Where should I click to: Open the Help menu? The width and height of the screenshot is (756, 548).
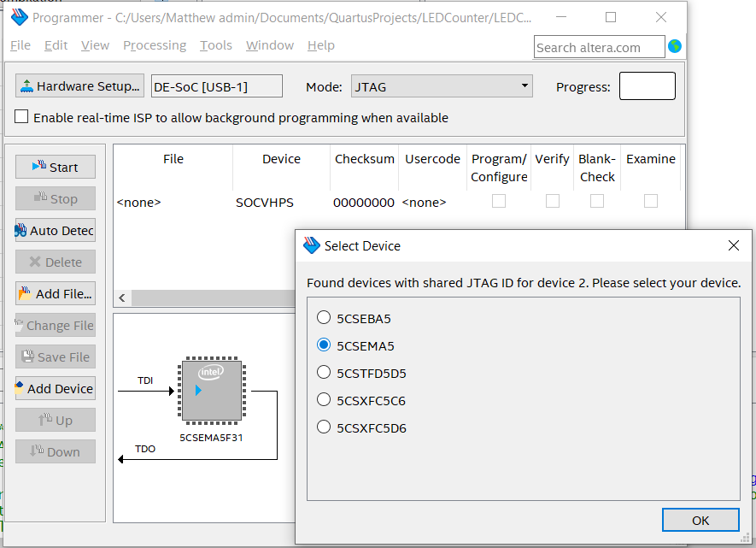[x=321, y=45]
